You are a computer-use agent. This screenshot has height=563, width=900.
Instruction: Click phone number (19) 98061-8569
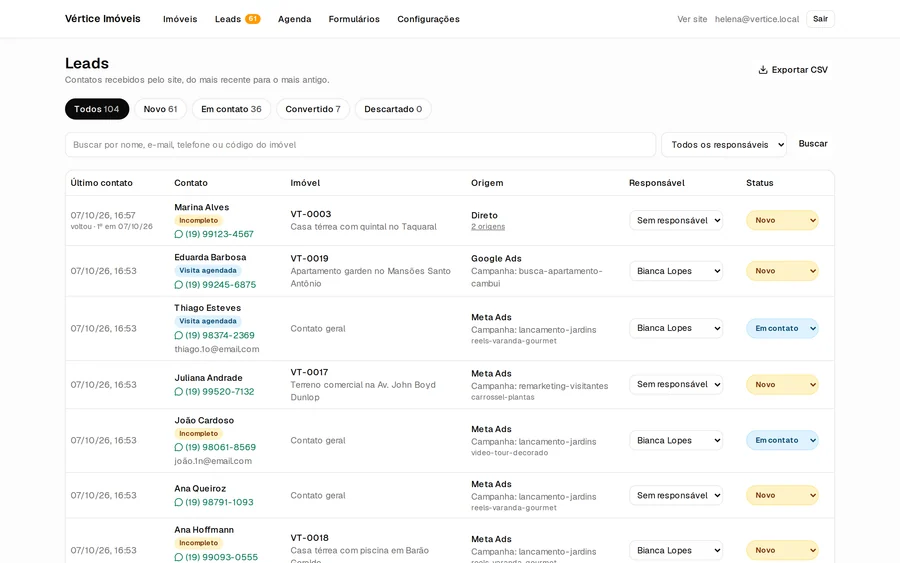click(220, 447)
